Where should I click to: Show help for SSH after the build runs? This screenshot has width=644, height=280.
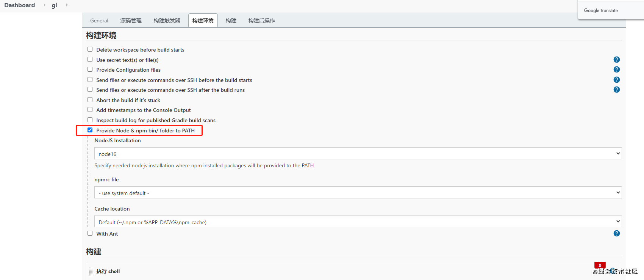point(616,90)
